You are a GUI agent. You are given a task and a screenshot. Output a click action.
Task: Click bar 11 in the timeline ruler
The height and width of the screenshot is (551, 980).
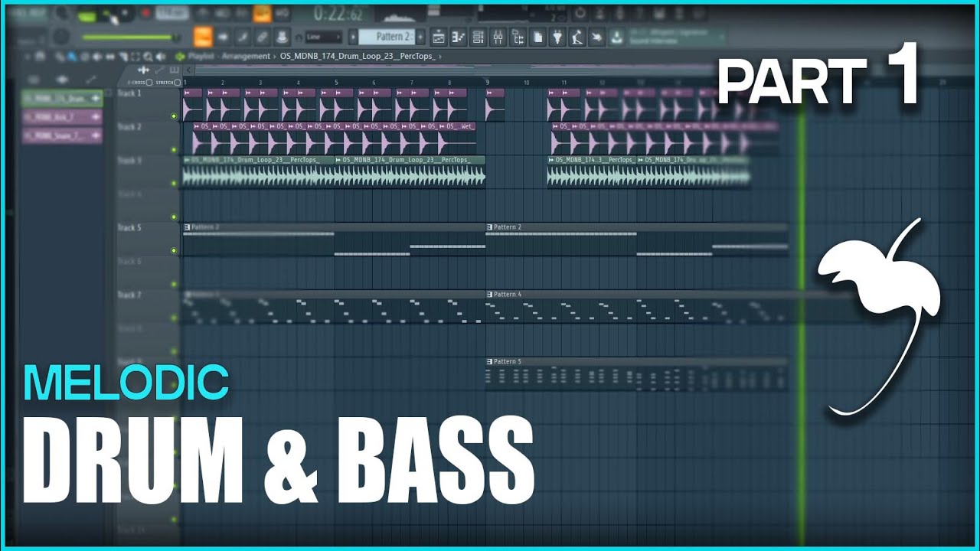[x=564, y=82]
